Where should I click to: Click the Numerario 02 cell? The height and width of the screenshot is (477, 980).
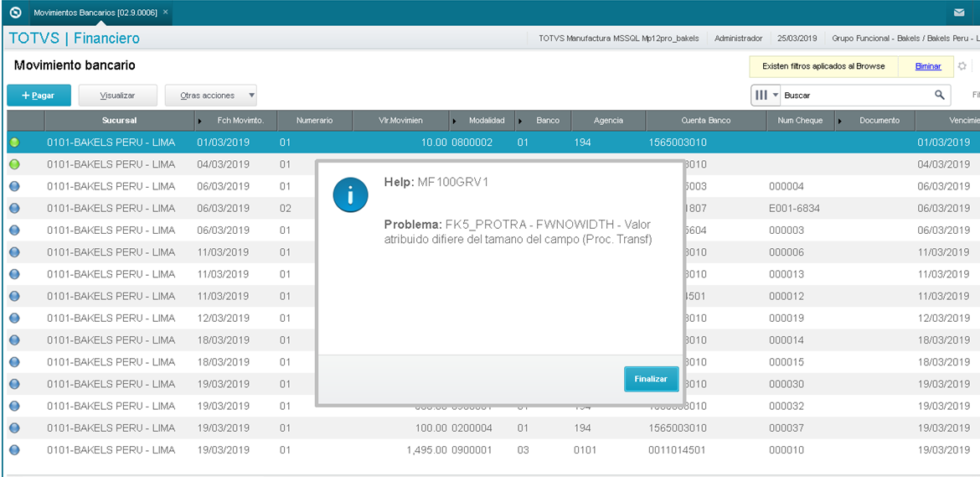286,208
